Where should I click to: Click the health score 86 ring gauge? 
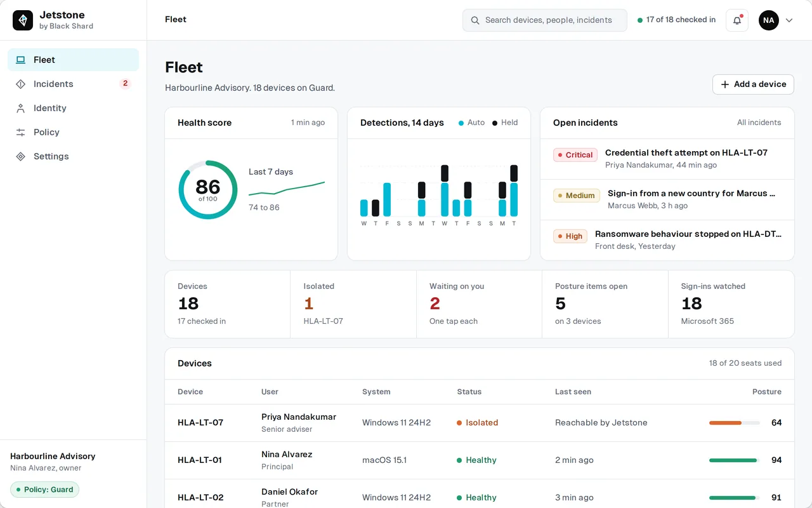click(x=208, y=190)
